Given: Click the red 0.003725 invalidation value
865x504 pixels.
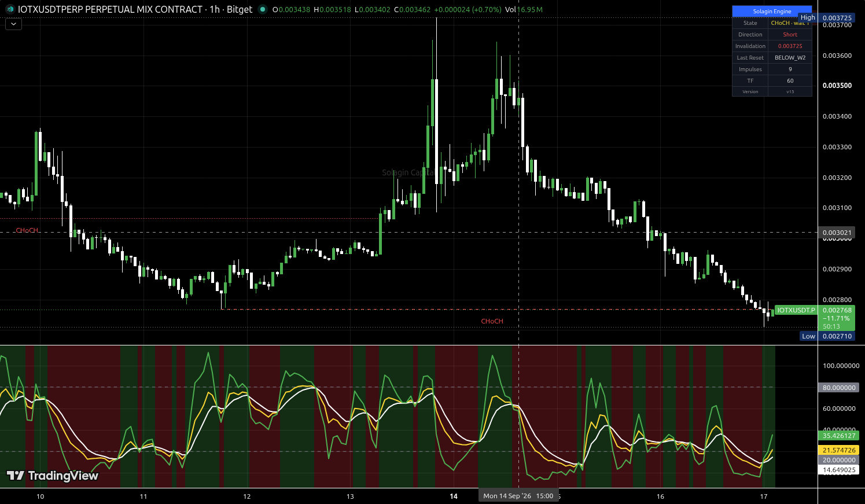Looking at the screenshot, I should pos(790,46).
